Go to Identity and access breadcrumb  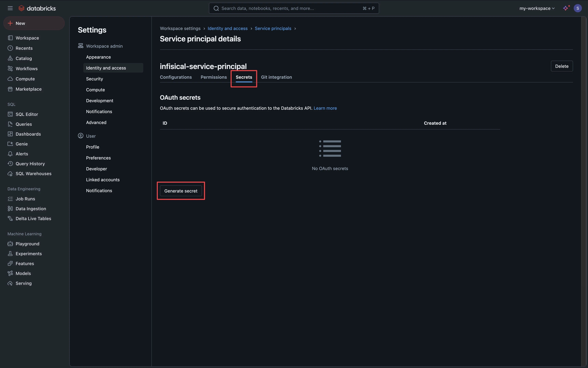click(x=227, y=28)
